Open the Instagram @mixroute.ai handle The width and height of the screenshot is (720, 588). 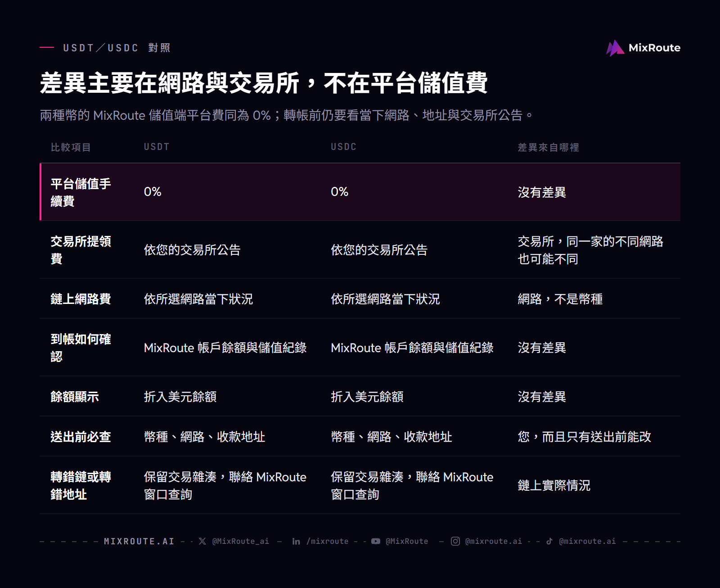(x=494, y=541)
